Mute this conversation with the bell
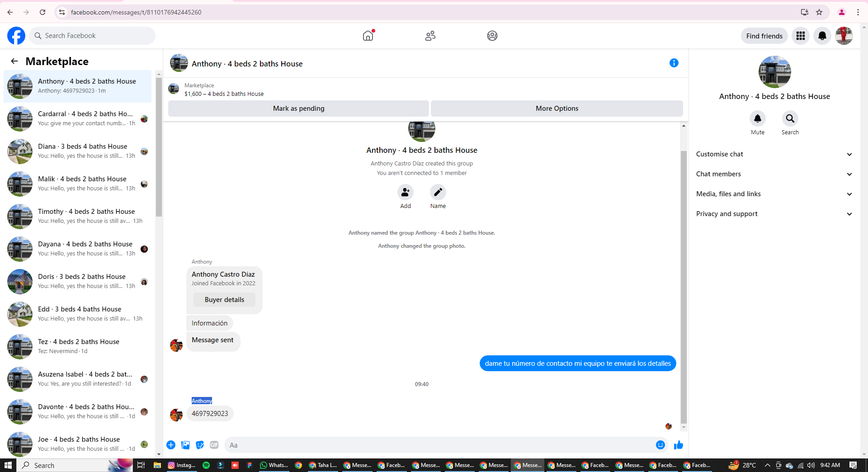868x472 pixels. click(758, 118)
